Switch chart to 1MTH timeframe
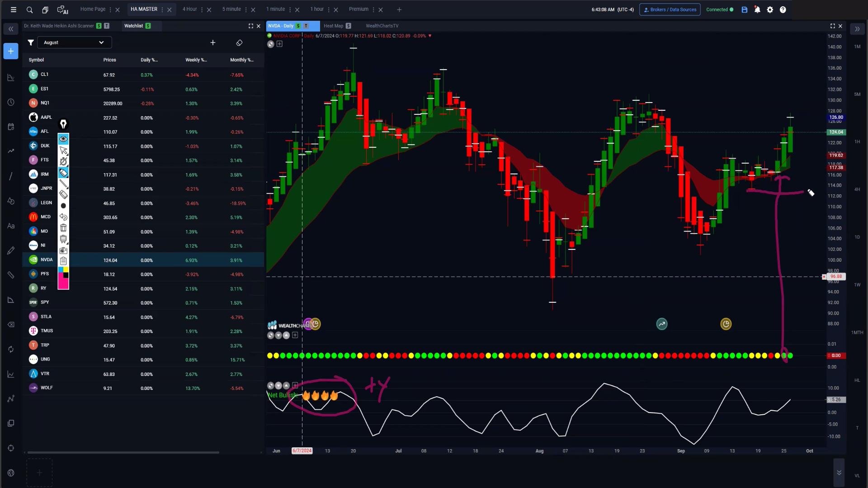The width and height of the screenshot is (868, 488). tap(857, 333)
